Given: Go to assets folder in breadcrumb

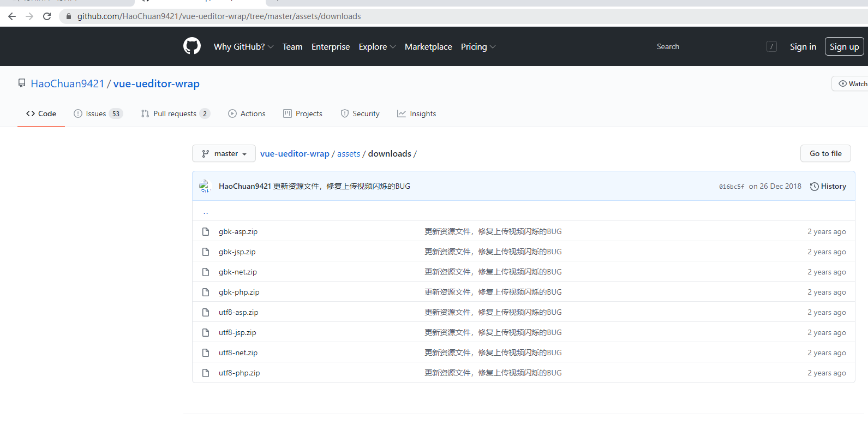Looking at the screenshot, I should pyautogui.click(x=349, y=154).
